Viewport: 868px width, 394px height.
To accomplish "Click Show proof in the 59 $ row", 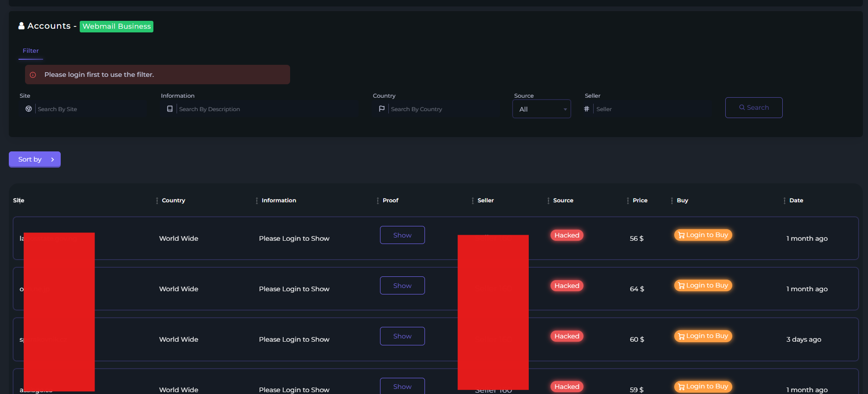I will click(x=402, y=387).
